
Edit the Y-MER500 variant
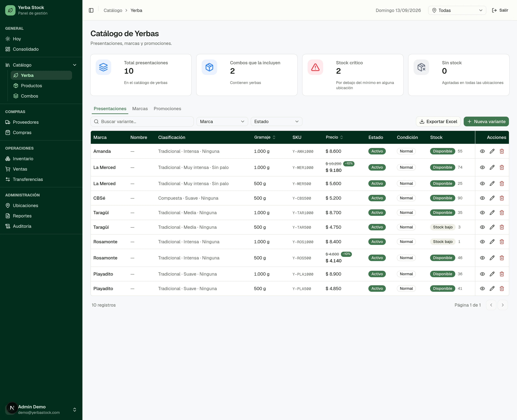point(492,184)
